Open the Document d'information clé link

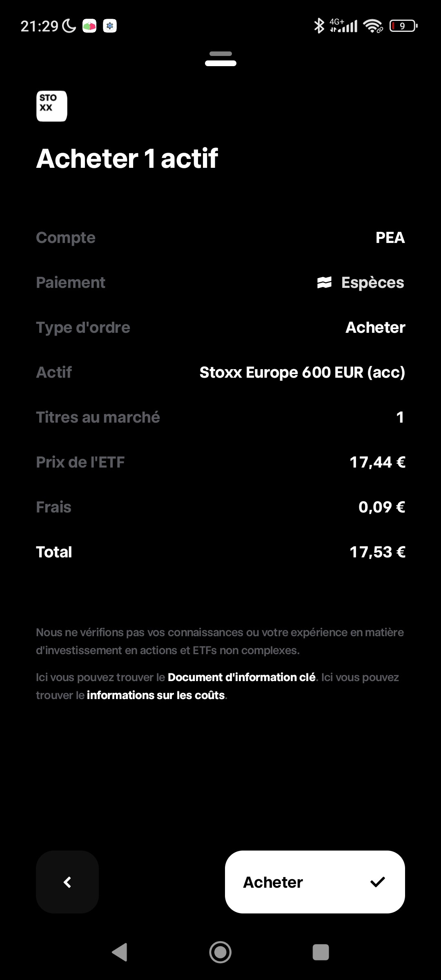click(241, 677)
